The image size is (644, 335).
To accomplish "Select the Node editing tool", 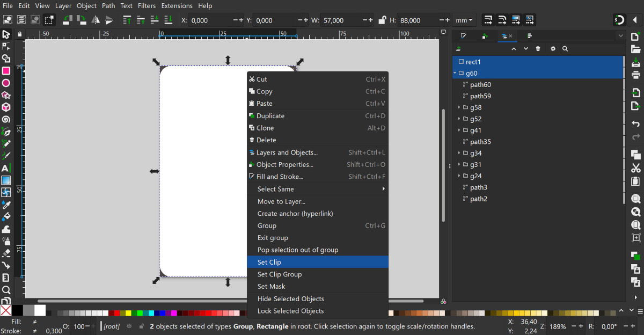I will [x=6, y=46].
